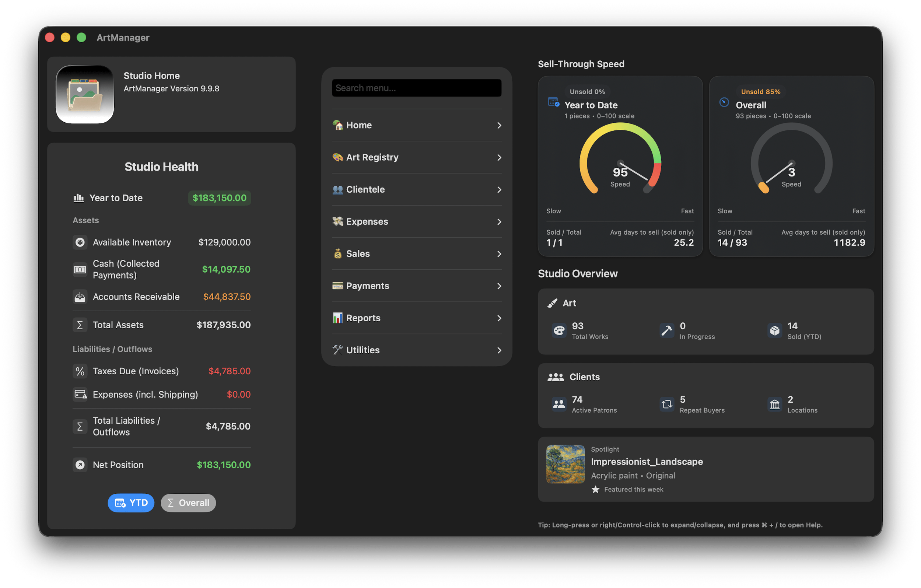This screenshot has height=588, width=921.
Task: Expand the Utilities chevron
Action: tap(499, 350)
